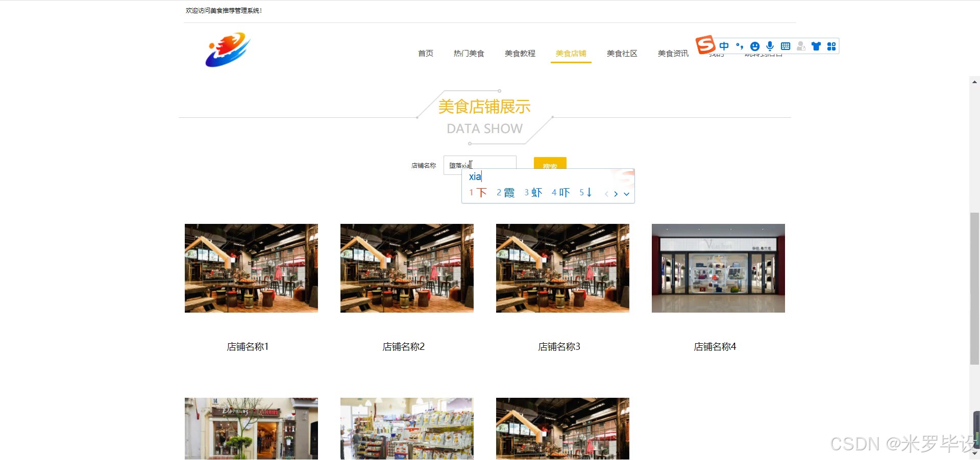Click the 店铺名称3 title link
Image resolution: width=980 pixels, height=460 pixels.
click(559, 347)
